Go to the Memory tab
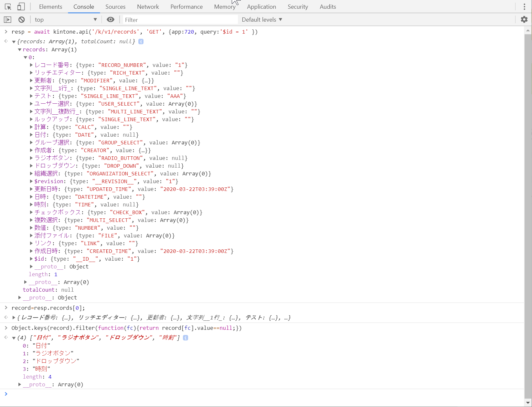 [225, 6]
